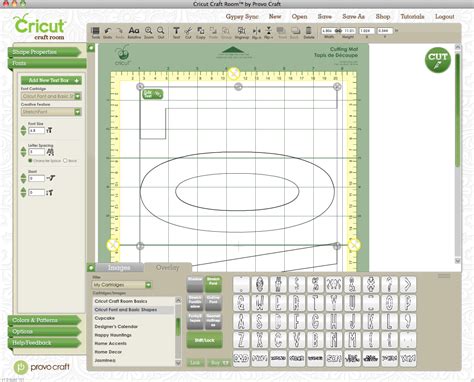Switch to the Images tab

(x=119, y=267)
